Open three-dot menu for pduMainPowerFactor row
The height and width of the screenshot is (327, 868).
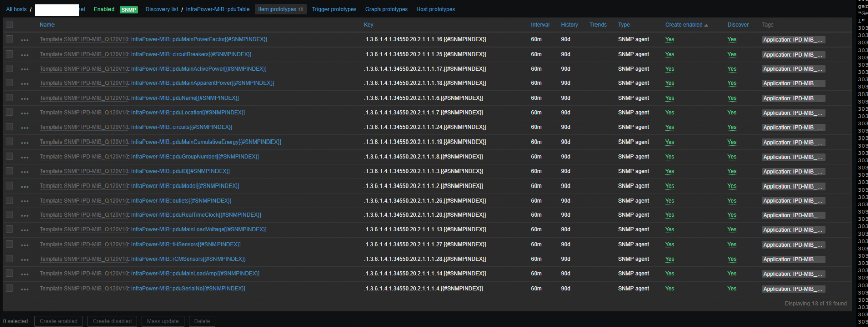tap(25, 40)
